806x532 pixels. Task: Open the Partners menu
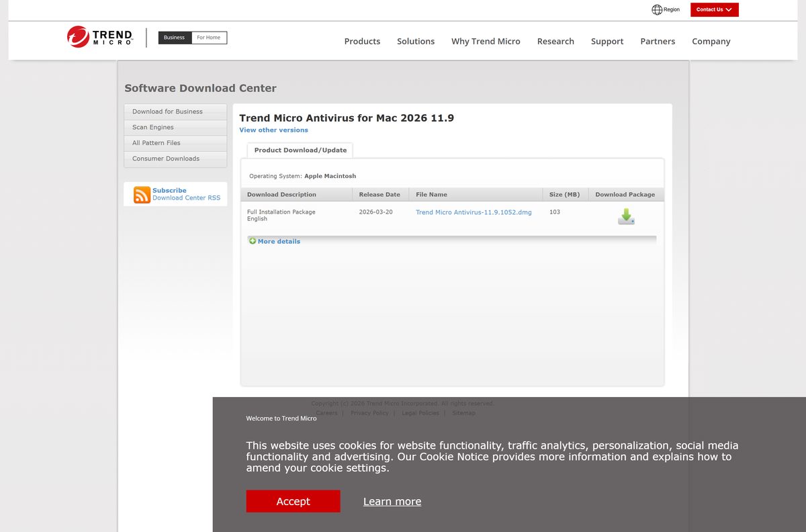[x=658, y=41]
